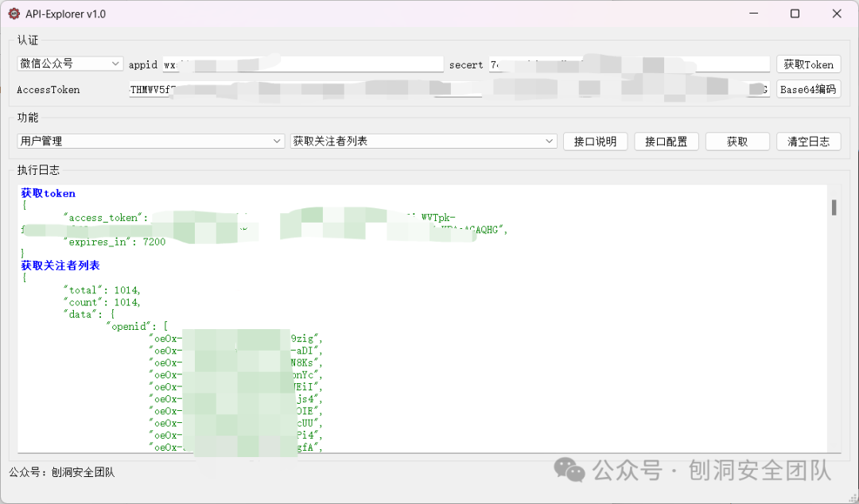Click the blue 获取关注者列表 log heading
Screen dimensions: 859x504
point(60,266)
